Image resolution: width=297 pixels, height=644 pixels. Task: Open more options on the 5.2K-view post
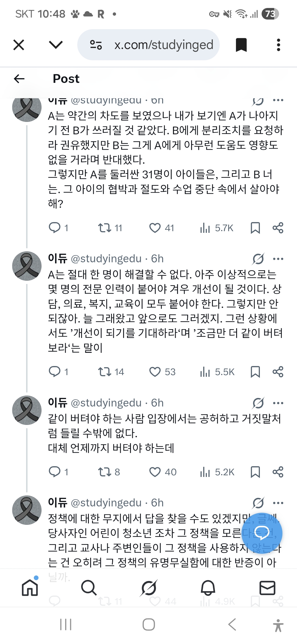point(278,403)
